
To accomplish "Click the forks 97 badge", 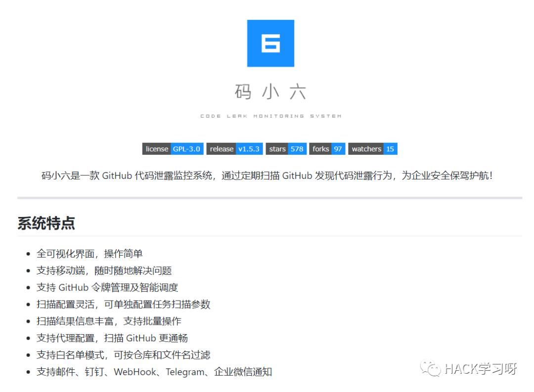I will pos(327,149).
